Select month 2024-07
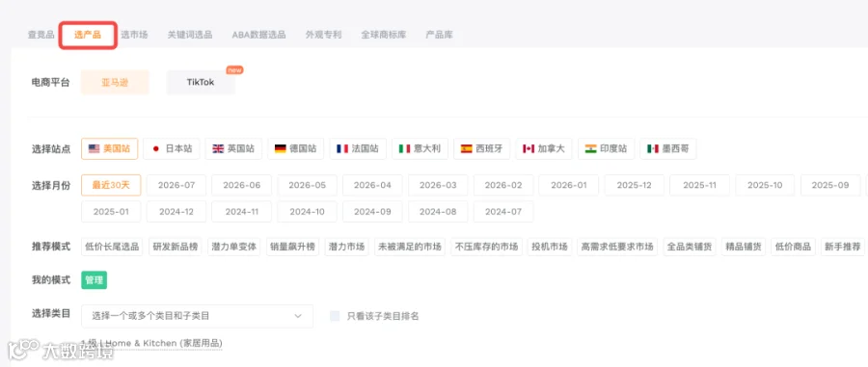Viewport: 868px width, 367px height. point(503,212)
